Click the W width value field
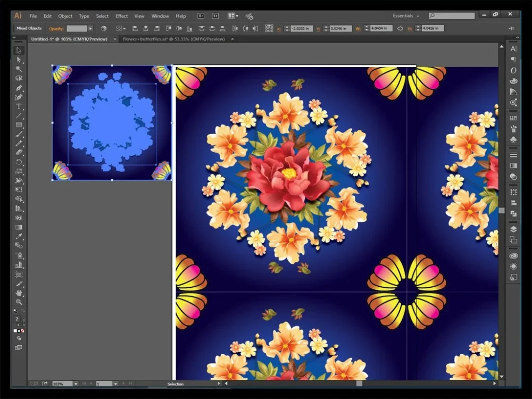 381,29
